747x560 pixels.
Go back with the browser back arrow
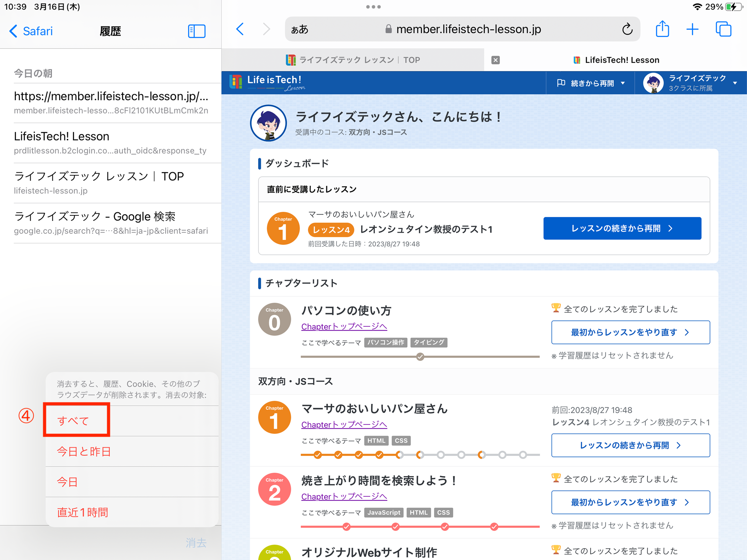click(240, 29)
